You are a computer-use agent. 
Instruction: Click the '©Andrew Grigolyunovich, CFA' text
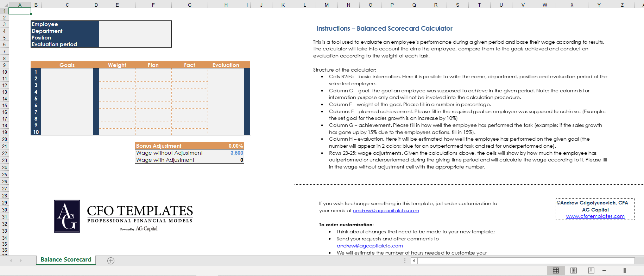(592, 203)
